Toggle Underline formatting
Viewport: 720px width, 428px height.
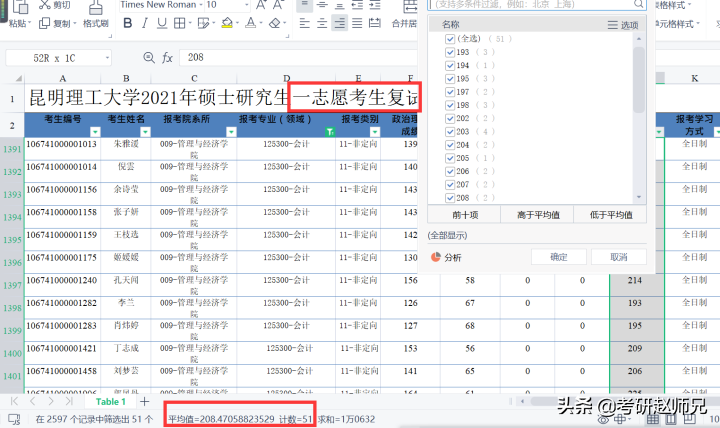tap(162, 23)
